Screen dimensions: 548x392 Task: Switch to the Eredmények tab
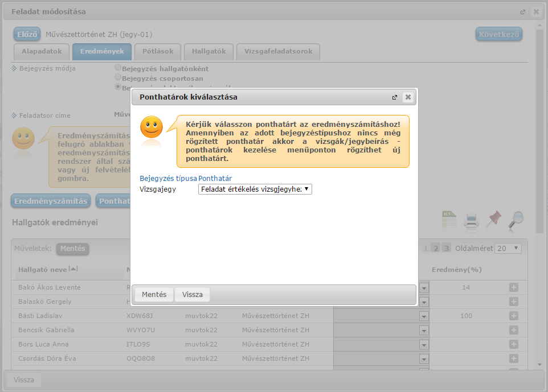pos(102,52)
